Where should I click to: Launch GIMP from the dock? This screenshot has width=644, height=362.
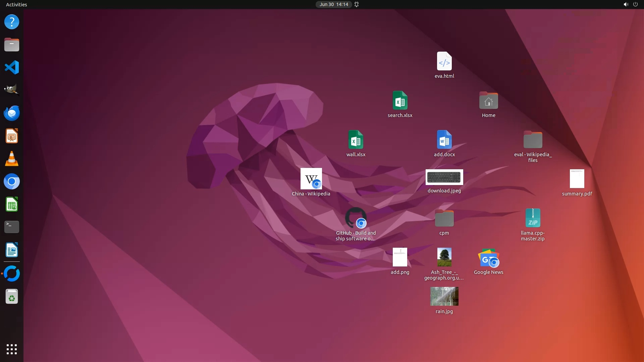12,90
